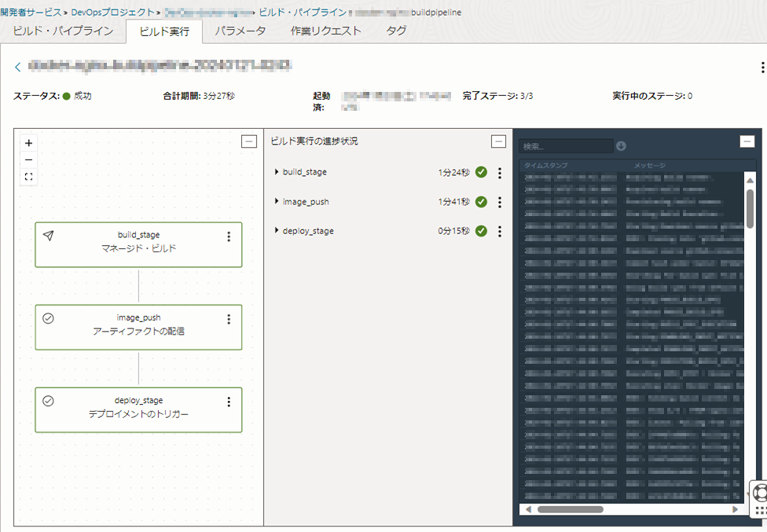This screenshot has width=767, height=532.
Task: Click log horizontal scroll right arrow
Action: coord(735,509)
